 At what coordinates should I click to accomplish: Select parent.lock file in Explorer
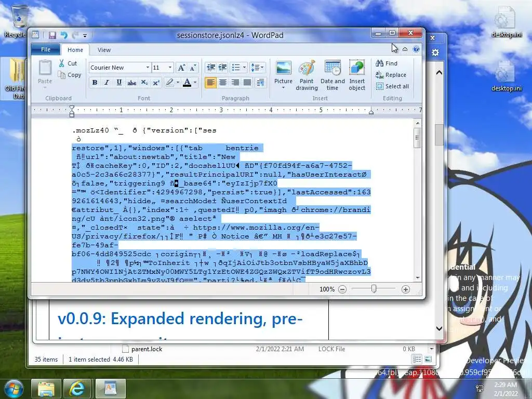coord(147,349)
